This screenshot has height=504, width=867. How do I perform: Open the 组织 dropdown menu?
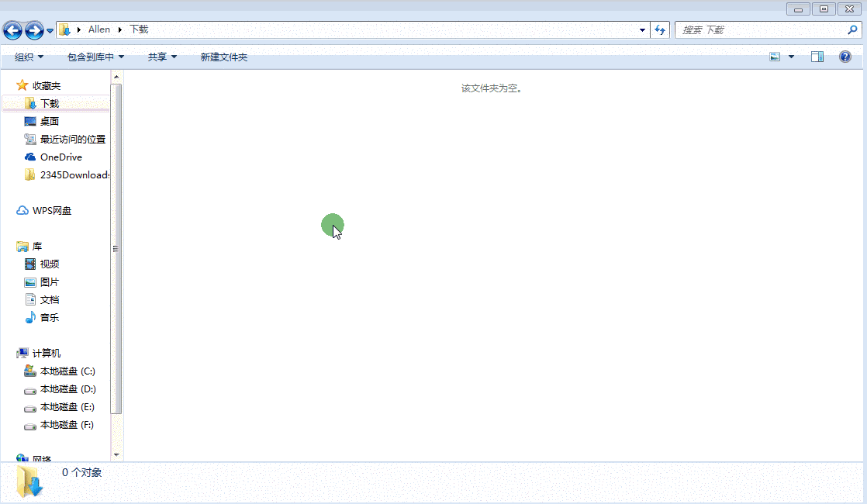29,57
